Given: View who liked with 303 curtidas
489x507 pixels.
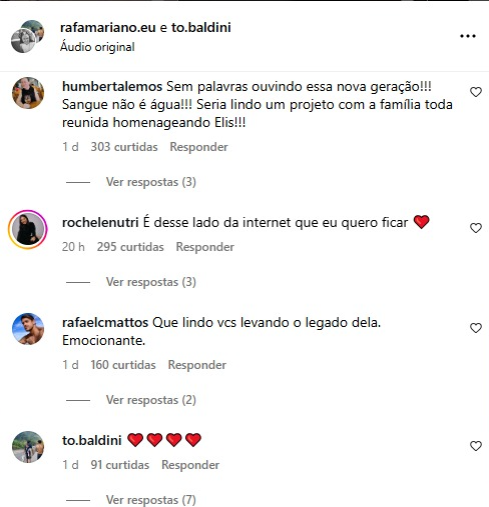Looking at the screenshot, I should [x=124, y=147].
